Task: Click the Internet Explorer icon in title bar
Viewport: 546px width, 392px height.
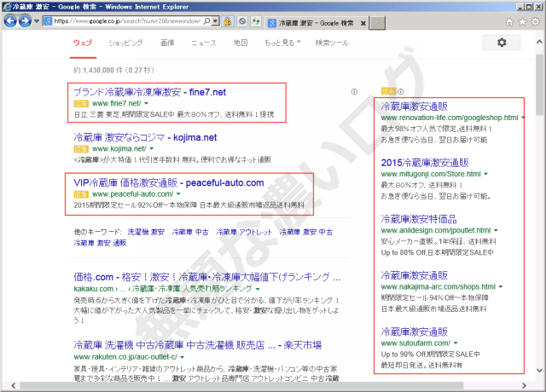Action: [x=7, y=7]
